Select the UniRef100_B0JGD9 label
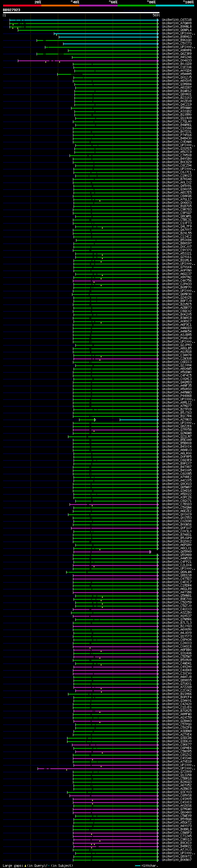 177,64
